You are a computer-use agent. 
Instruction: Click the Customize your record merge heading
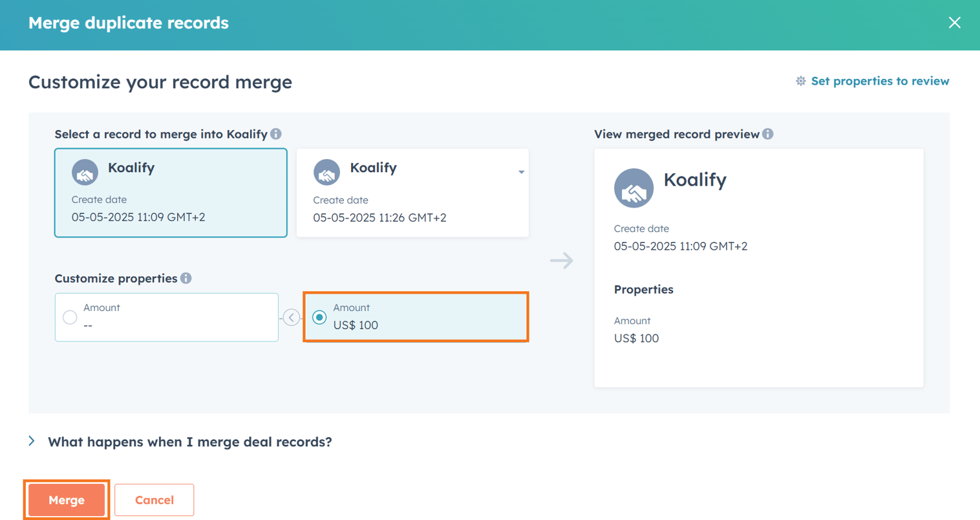pyautogui.click(x=160, y=82)
